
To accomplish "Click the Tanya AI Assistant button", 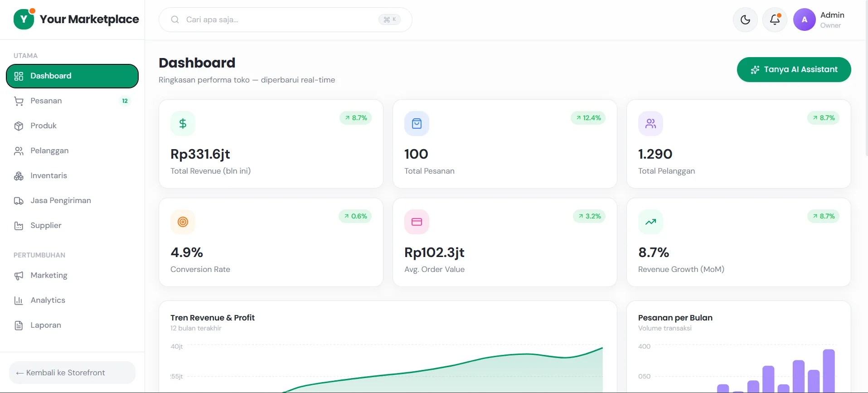I will (794, 69).
